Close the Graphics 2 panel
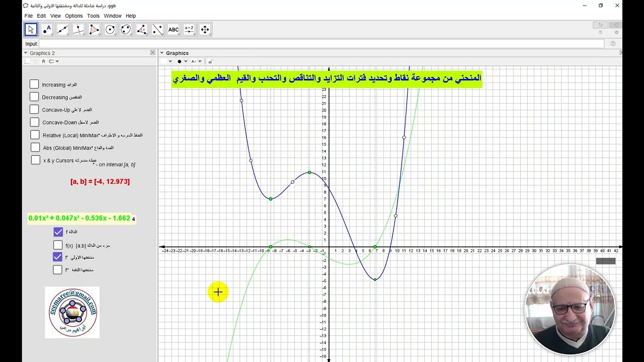Screen dimensions: 644x362 [152, 53]
